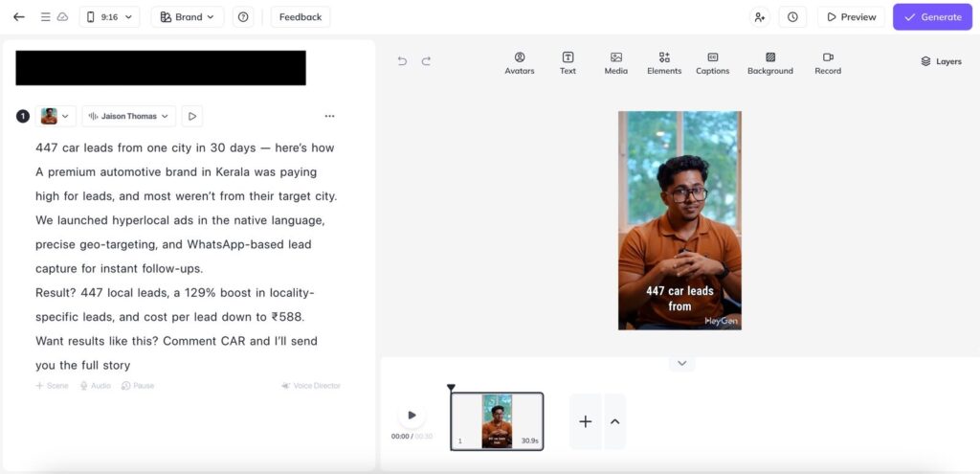This screenshot has width=980, height=474.
Task: Play the scene voice preview
Action: coord(192,116)
